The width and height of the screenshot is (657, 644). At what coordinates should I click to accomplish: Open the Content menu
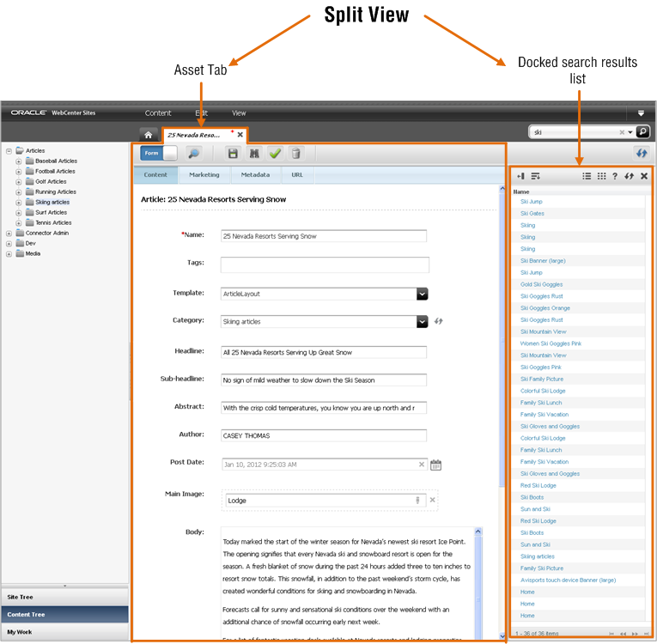coord(158,113)
